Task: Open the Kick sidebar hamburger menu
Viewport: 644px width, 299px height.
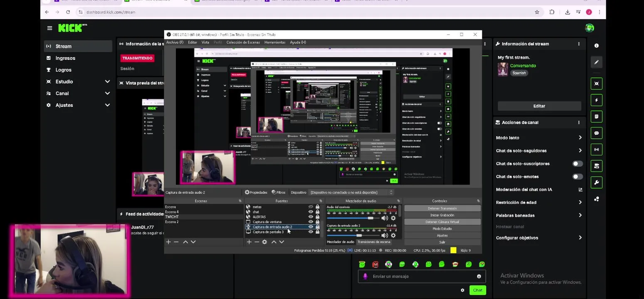Action: [49, 28]
